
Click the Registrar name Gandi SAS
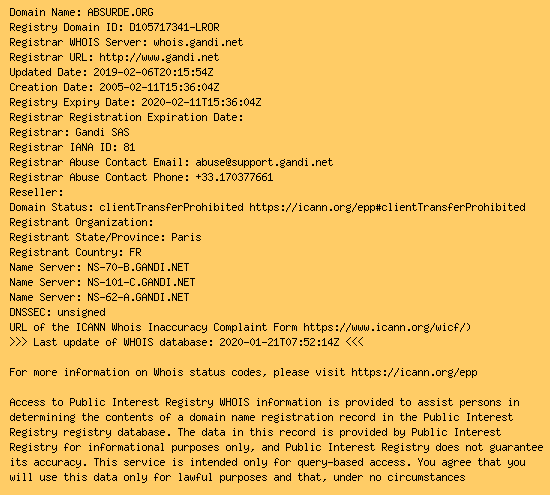click(x=102, y=132)
